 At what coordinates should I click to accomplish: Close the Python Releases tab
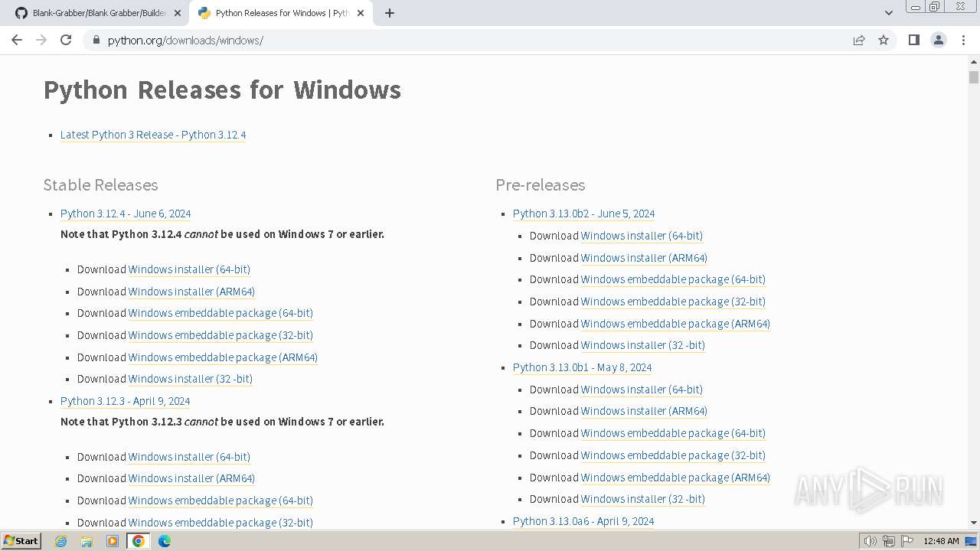pos(361,13)
